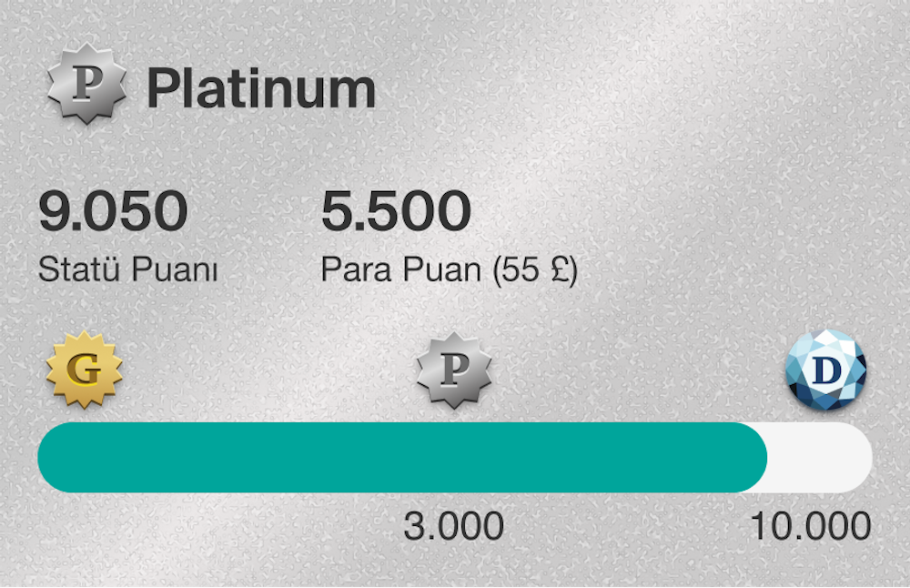Click the Platinum P badge above progress bar
This screenshot has height=588, width=910.
454,371
